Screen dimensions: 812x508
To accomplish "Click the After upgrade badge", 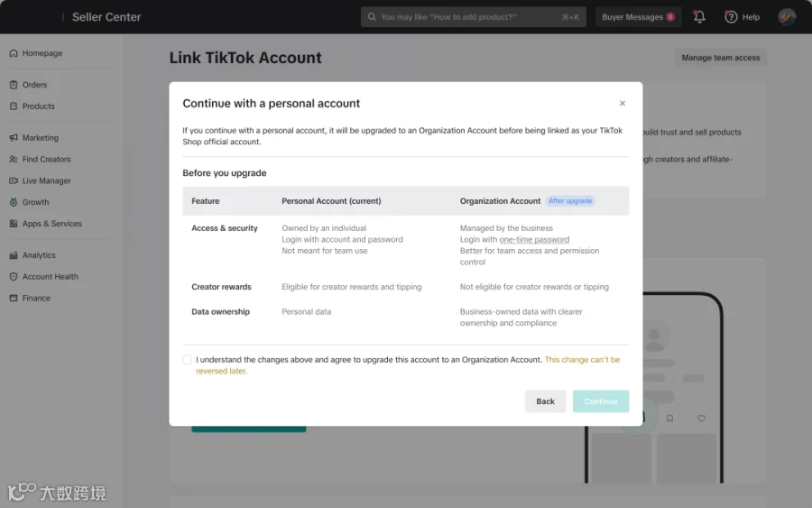I will click(x=569, y=201).
